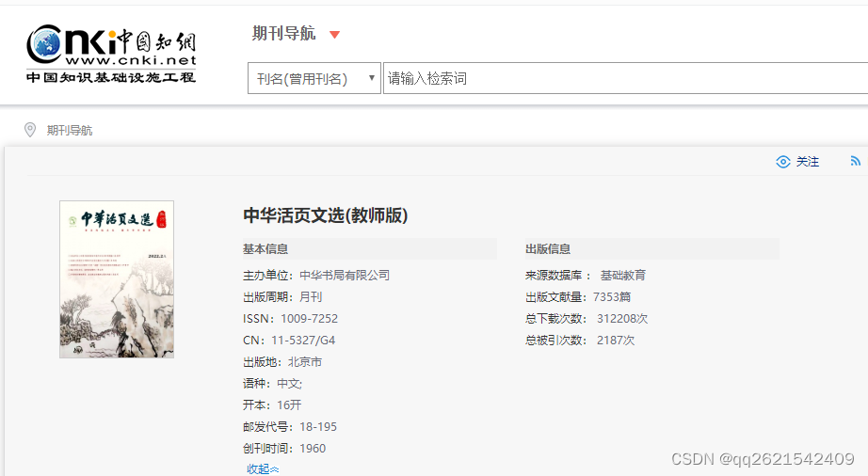Open the 刊名(曾用刊名) search field selector

(x=313, y=78)
